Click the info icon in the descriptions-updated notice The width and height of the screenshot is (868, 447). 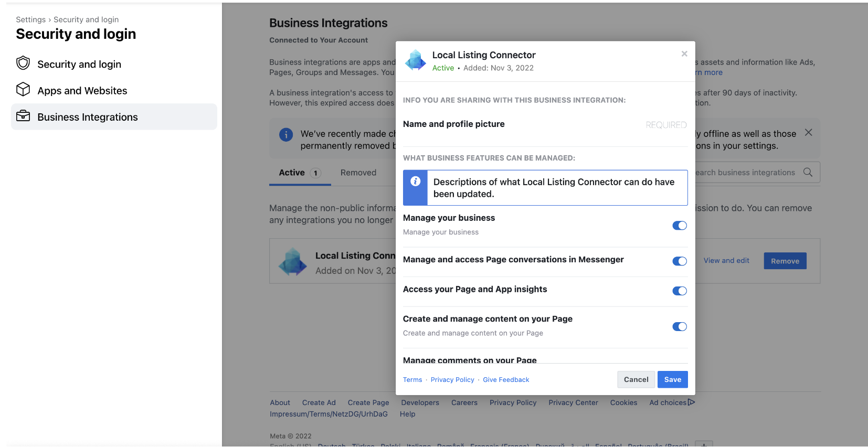(415, 182)
